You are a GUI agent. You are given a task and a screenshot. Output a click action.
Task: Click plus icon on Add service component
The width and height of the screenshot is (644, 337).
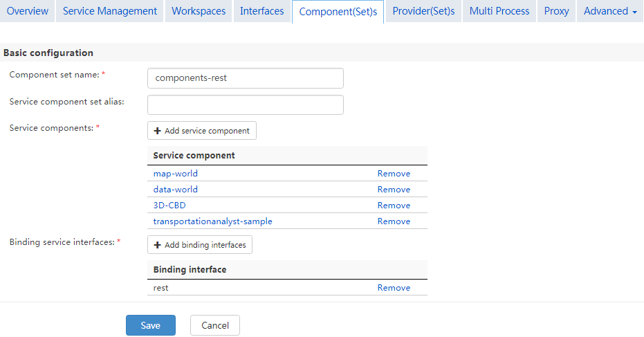(157, 131)
